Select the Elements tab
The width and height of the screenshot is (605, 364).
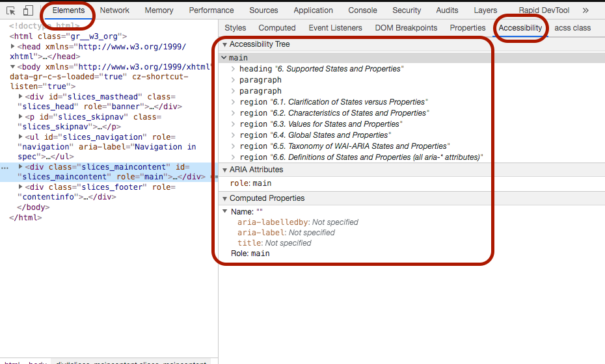tap(68, 10)
